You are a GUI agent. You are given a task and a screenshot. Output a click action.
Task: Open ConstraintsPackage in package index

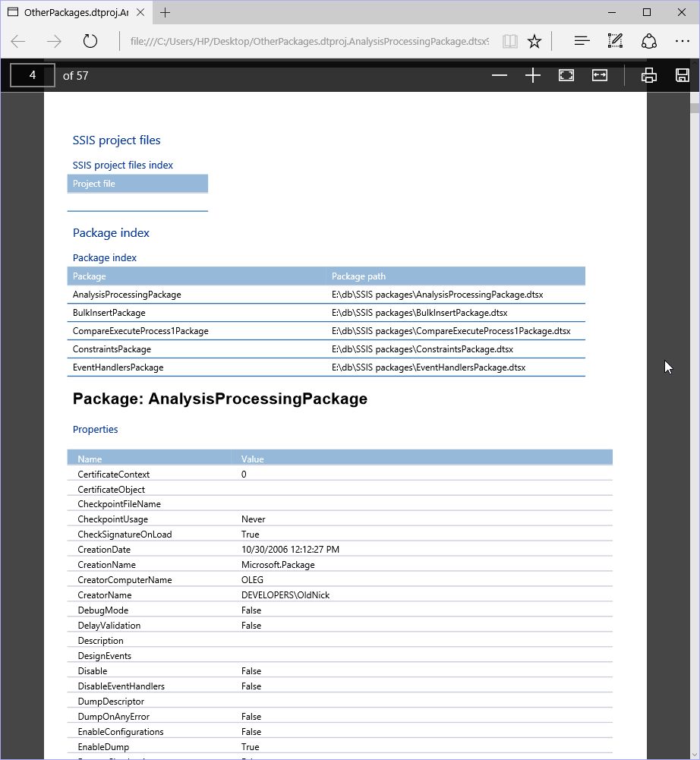112,349
